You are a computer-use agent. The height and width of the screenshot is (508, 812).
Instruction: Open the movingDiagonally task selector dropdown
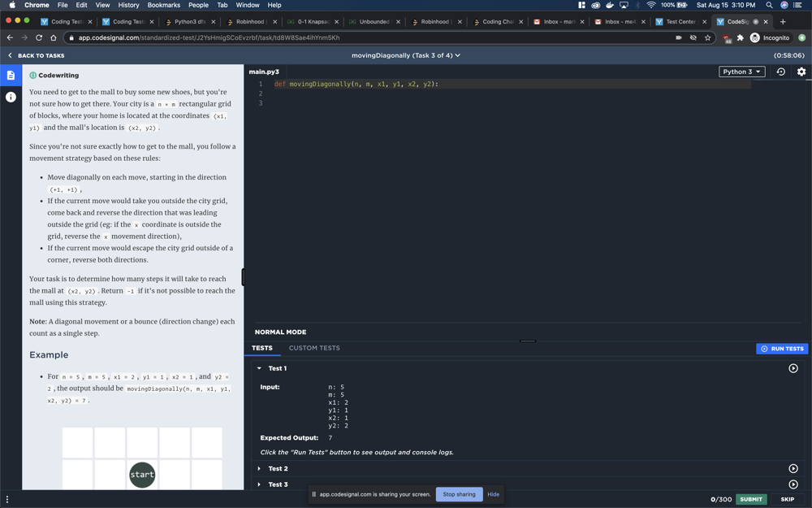coord(405,55)
